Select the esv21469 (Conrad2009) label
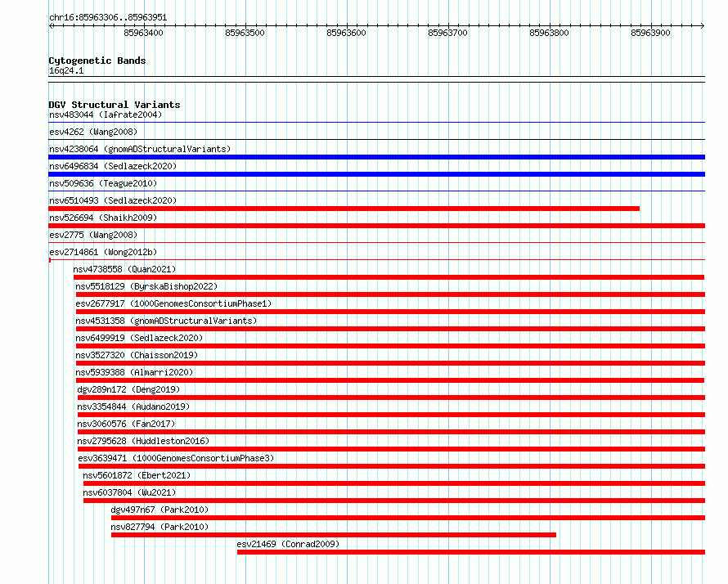Viewport: 728px width, 584px height. [x=288, y=544]
